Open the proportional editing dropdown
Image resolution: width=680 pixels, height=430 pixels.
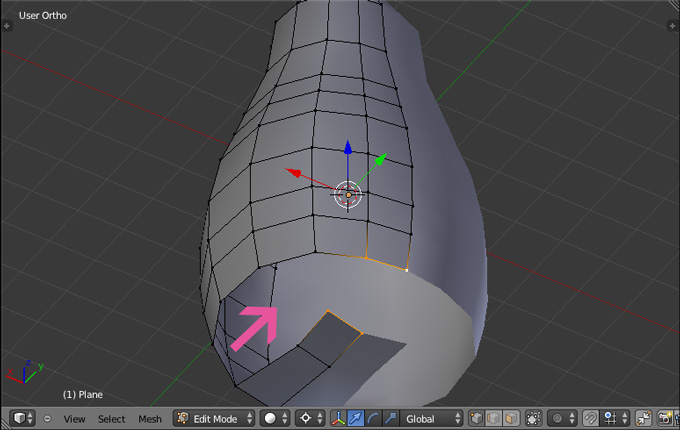[562, 418]
